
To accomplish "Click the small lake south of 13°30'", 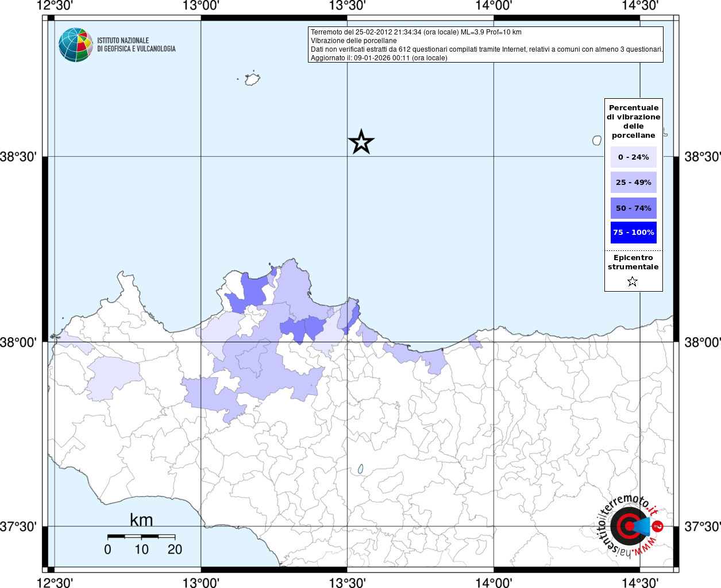I will click(x=361, y=469).
